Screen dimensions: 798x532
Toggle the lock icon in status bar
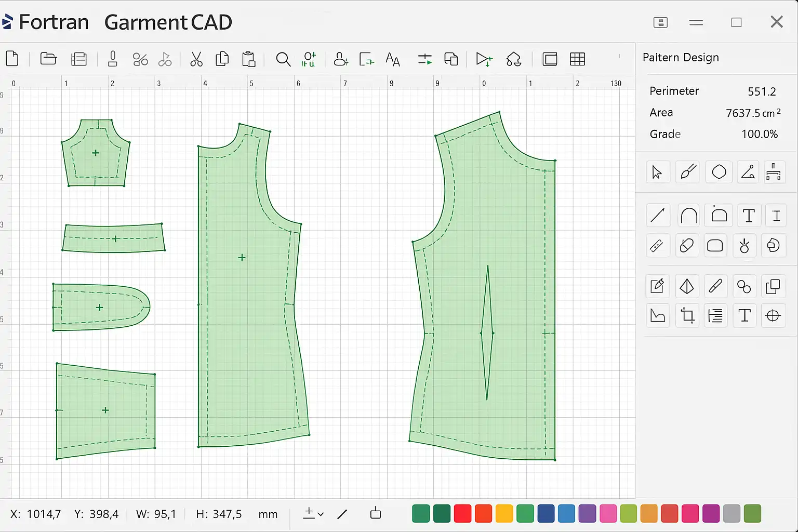click(x=376, y=514)
